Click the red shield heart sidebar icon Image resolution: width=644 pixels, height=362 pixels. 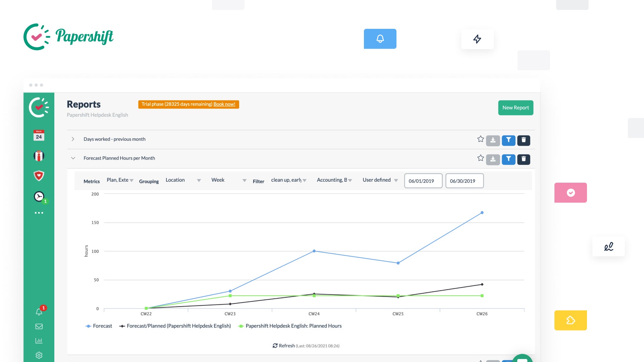pos(39,176)
